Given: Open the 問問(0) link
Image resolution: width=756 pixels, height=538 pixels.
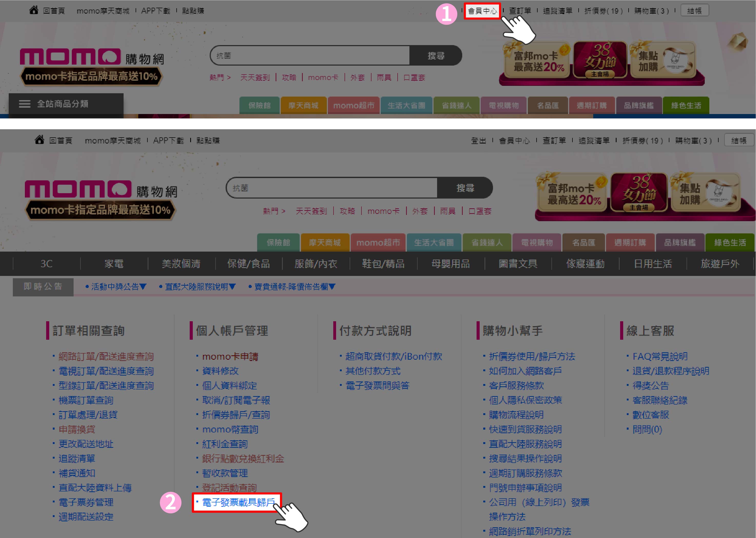Looking at the screenshot, I should (x=647, y=429).
